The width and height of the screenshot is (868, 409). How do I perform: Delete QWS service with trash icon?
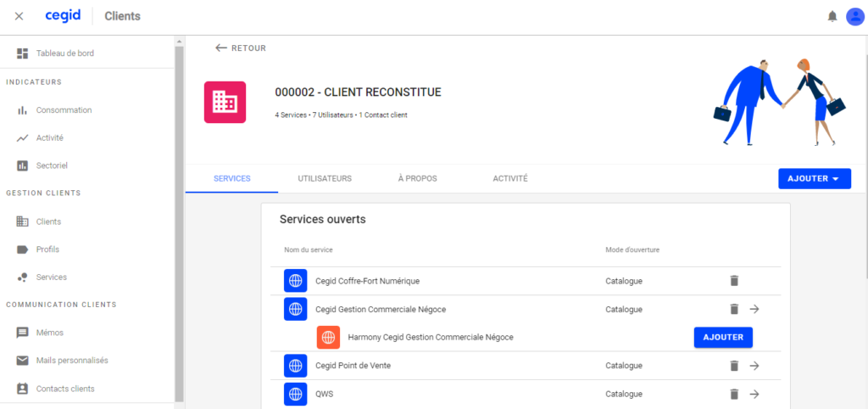(734, 394)
